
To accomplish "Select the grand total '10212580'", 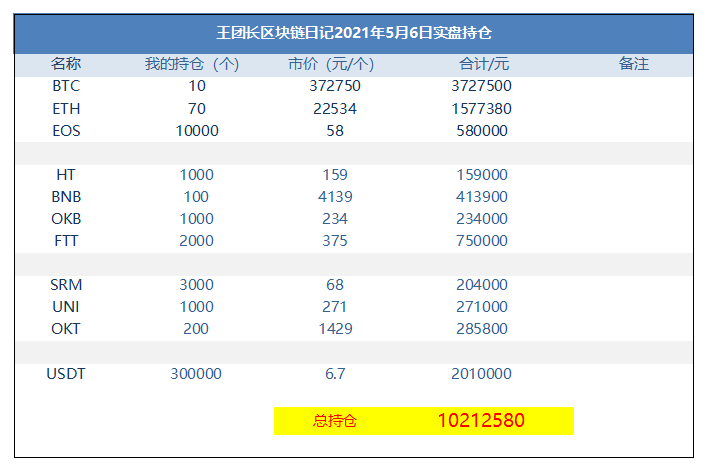I will tap(481, 421).
